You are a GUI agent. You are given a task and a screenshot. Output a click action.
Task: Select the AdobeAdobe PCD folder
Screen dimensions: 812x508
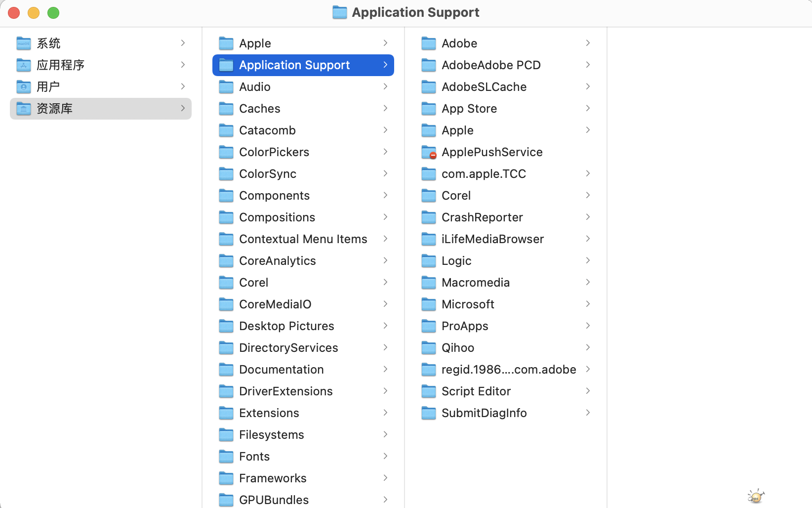(x=506, y=65)
